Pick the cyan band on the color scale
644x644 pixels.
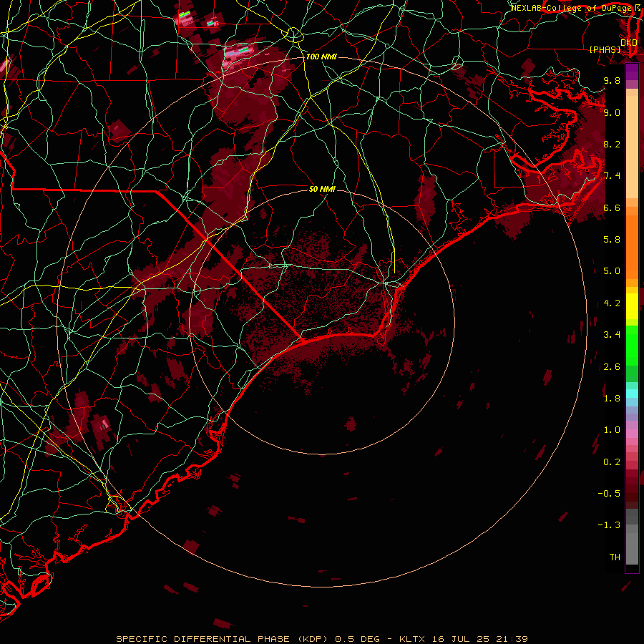(632, 394)
